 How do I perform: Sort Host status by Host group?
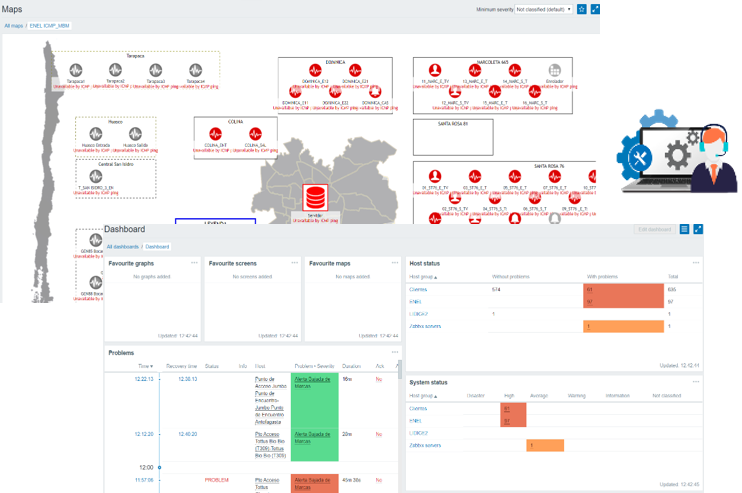point(423,277)
